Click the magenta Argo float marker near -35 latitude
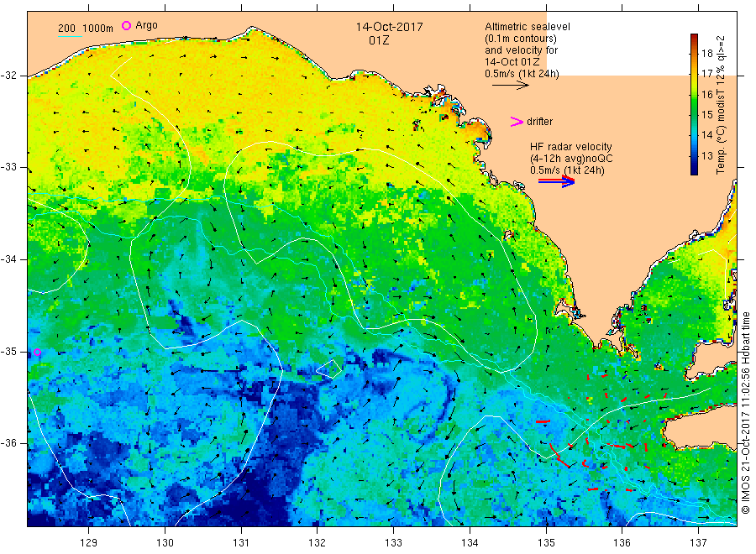The height and width of the screenshot is (554, 756). coord(37,353)
